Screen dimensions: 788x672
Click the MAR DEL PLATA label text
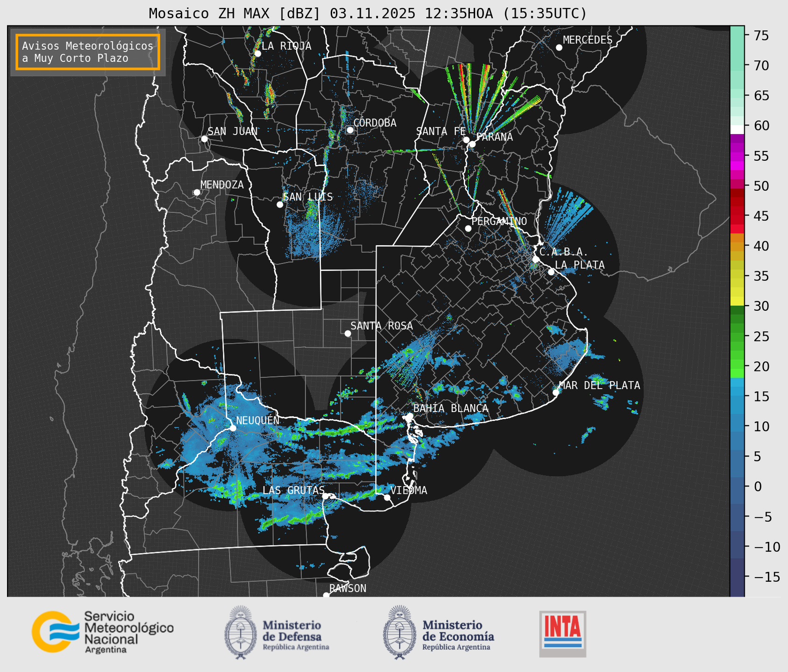pos(599,386)
